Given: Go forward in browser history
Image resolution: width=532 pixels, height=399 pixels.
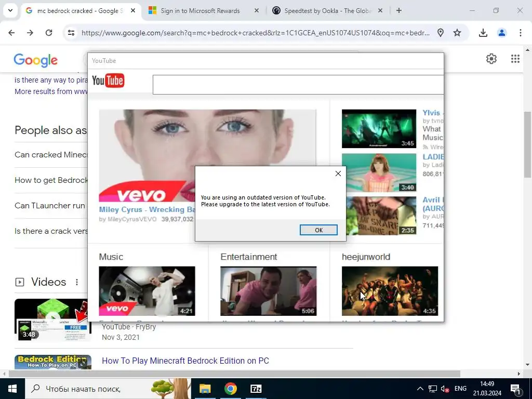Looking at the screenshot, I should (x=30, y=33).
